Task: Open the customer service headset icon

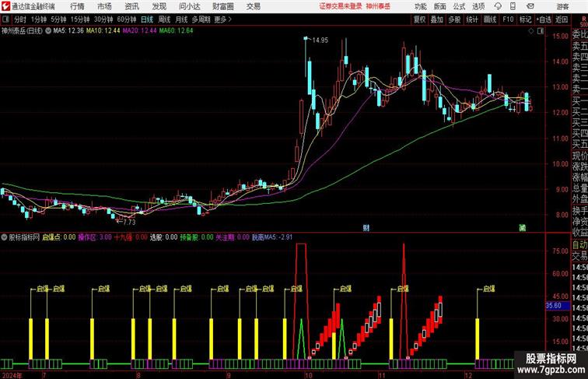Action: (498, 6)
